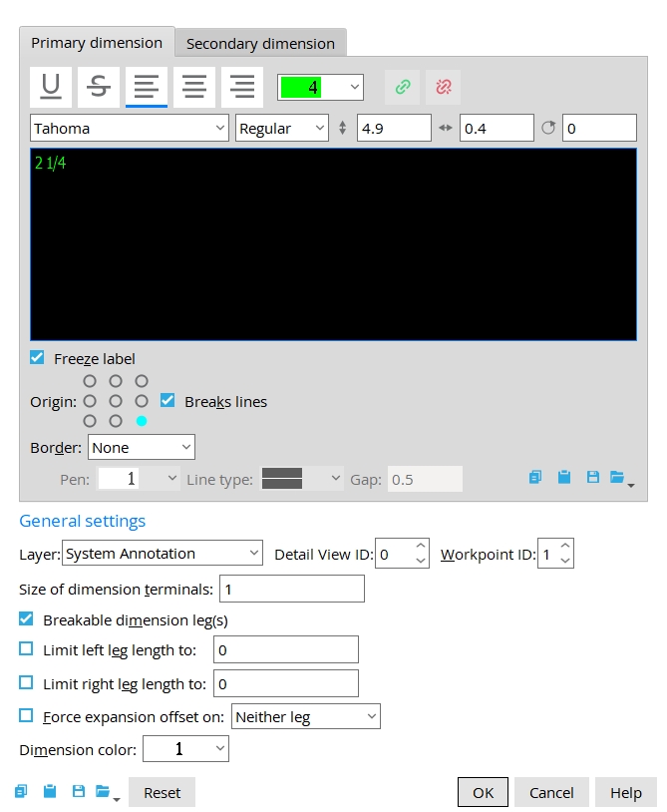Switch to the Secondary dimension tab
Screen dimensions: 667x812
pyautogui.click(x=260, y=44)
